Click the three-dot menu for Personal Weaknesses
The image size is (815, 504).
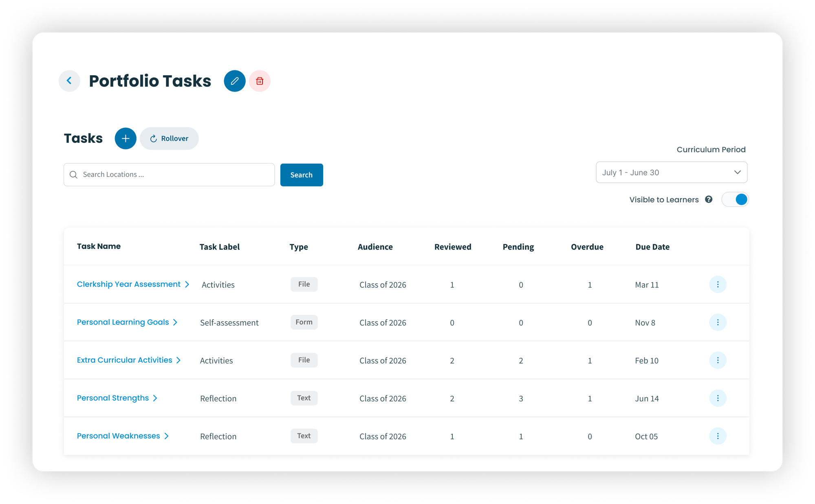click(x=718, y=436)
